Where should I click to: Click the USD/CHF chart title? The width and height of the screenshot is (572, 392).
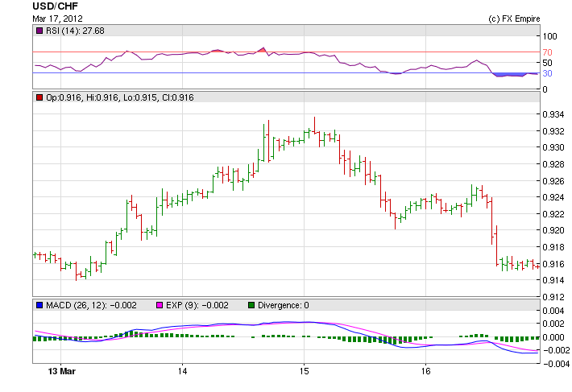55,6
